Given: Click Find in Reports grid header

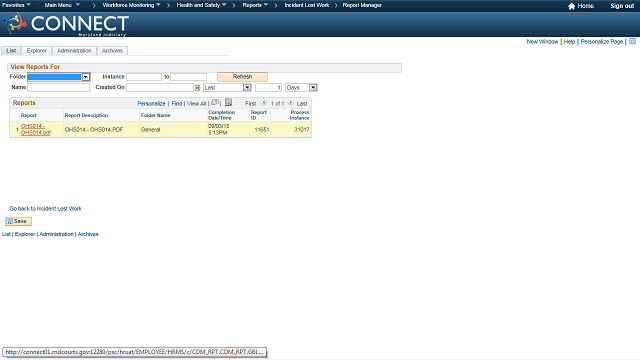Looking at the screenshot, I should click(x=177, y=104).
